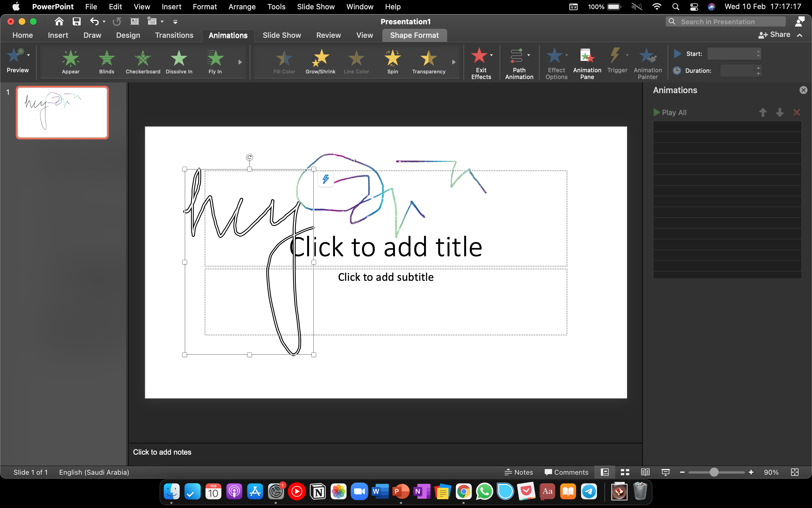Click Play All in Animations pane
The height and width of the screenshot is (508, 812).
click(x=670, y=113)
